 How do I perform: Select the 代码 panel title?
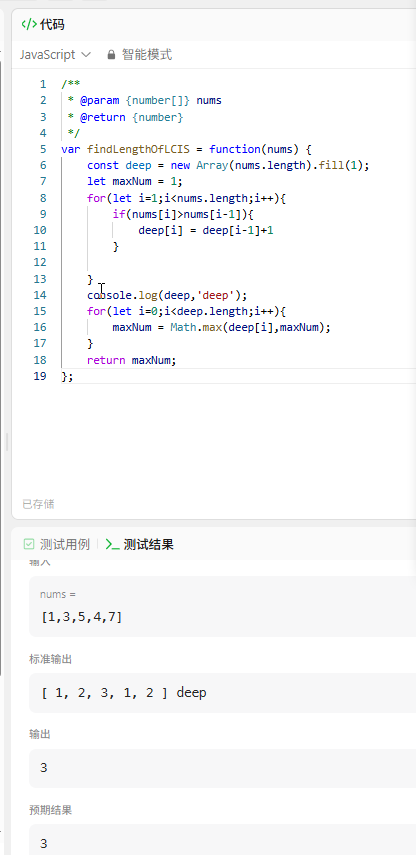pos(52,25)
